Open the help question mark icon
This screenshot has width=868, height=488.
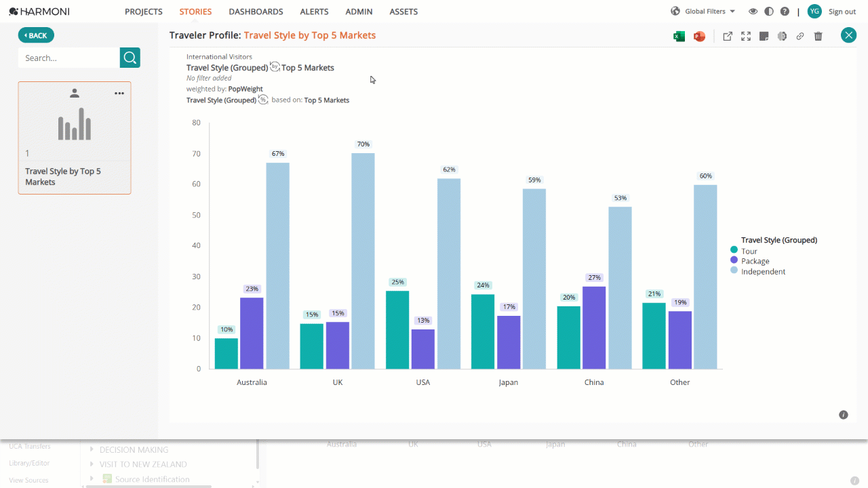[785, 12]
